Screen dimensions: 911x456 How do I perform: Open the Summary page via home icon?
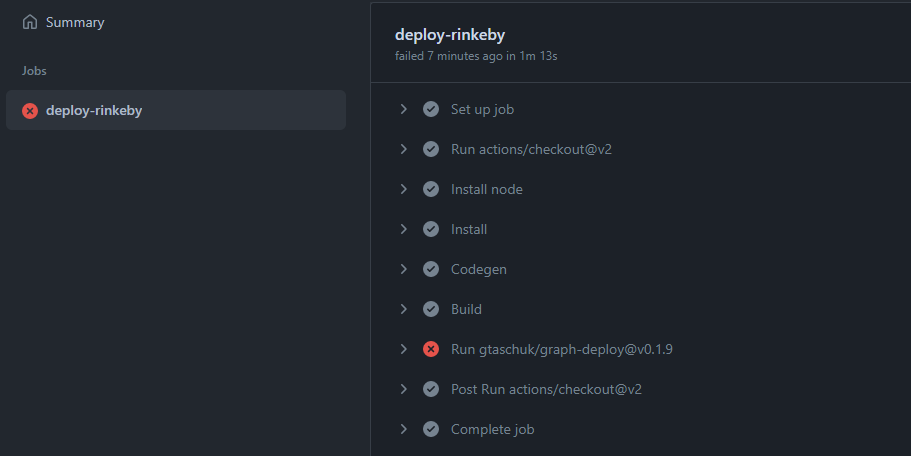point(30,22)
